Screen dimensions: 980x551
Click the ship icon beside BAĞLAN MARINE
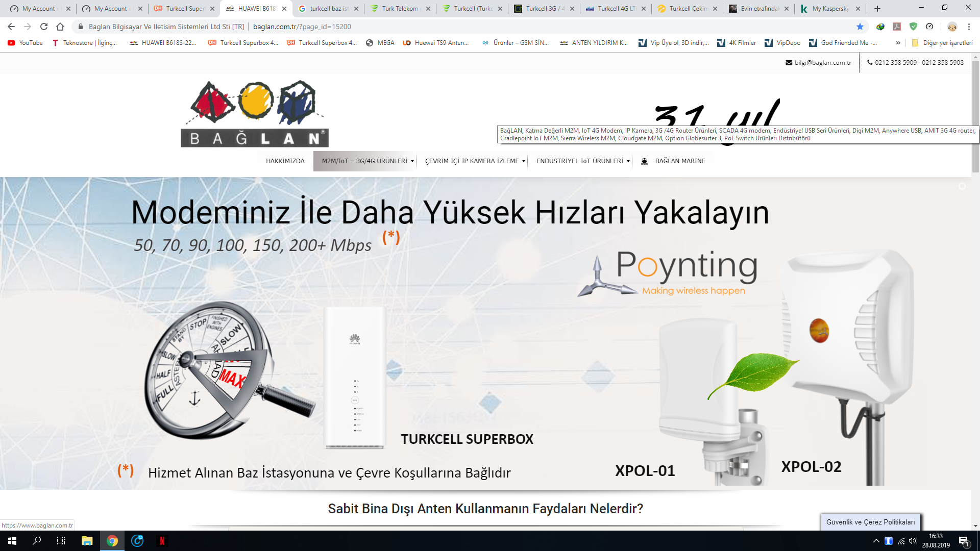(644, 161)
